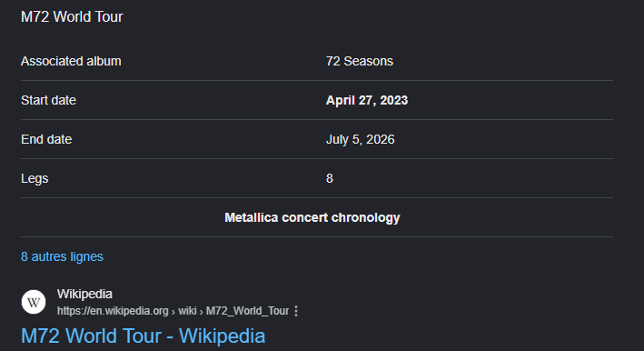Click the 'Start date' row label
Image resolution: width=644 pixels, height=351 pixels.
48,100
